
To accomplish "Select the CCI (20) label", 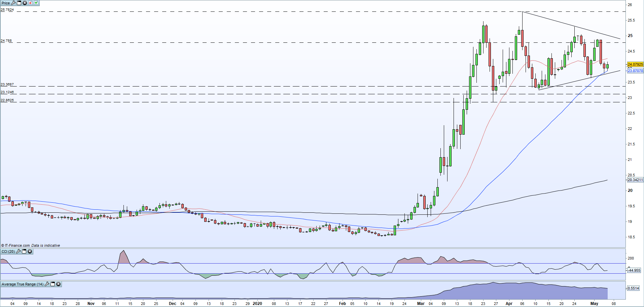I will coord(8,251).
